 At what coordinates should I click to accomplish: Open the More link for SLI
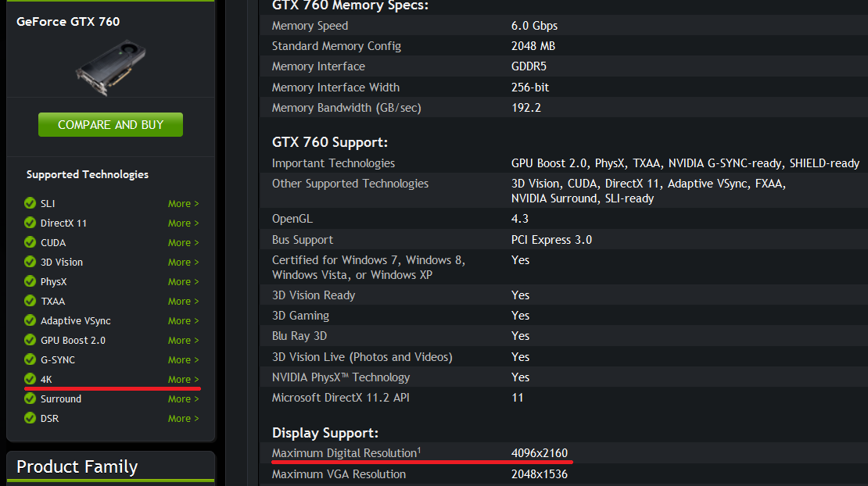[x=183, y=203]
